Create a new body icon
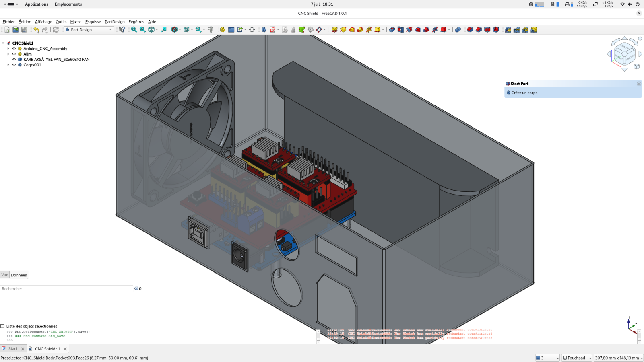The image size is (644, 362). (264, 29)
